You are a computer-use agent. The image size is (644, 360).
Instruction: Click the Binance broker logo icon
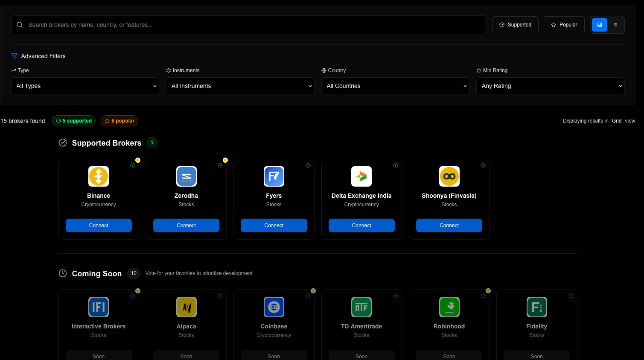pos(99,176)
